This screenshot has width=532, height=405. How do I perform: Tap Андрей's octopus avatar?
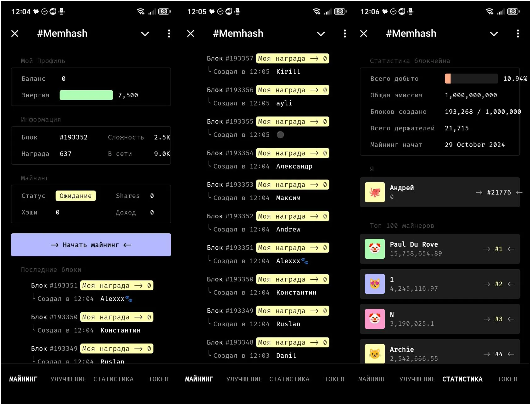coord(374,192)
